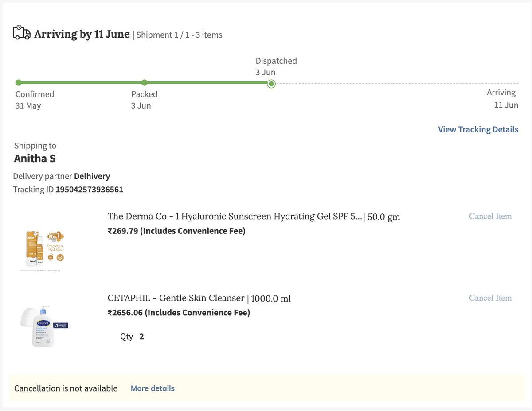Click the Arriving by 11 June heading
Viewport: 532px width, 411px height.
coord(82,34)
